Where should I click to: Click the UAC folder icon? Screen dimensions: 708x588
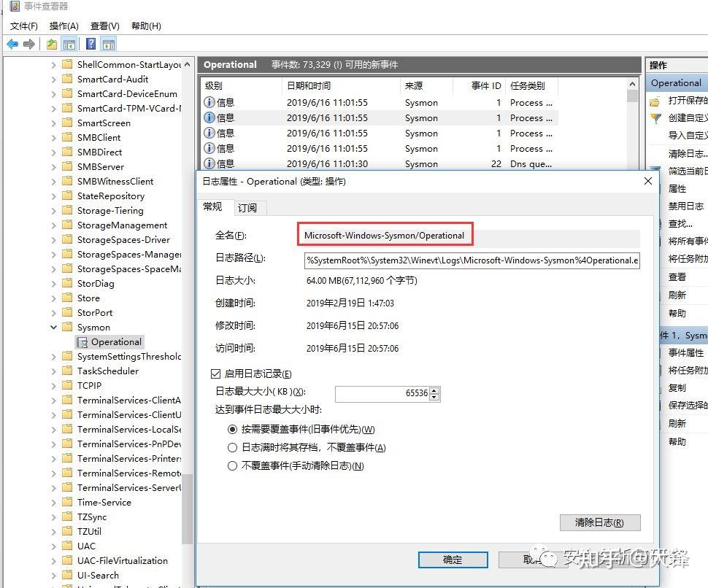[67, 546]
